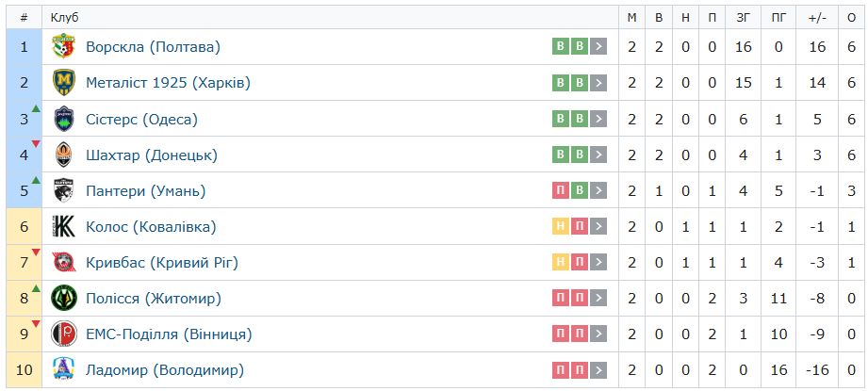Screen dimensions: 868x391
Task: Click the Kolos (Kovalivka) K logo
Action: [x=64, y=226]
